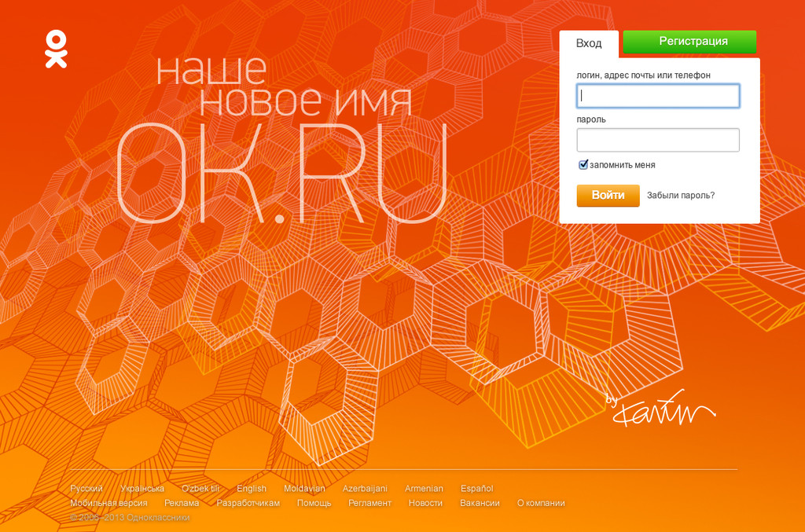The image size is (805, 532).
Task: Toggle the "запомнить меня" checkbox
Action: [583, 165]
